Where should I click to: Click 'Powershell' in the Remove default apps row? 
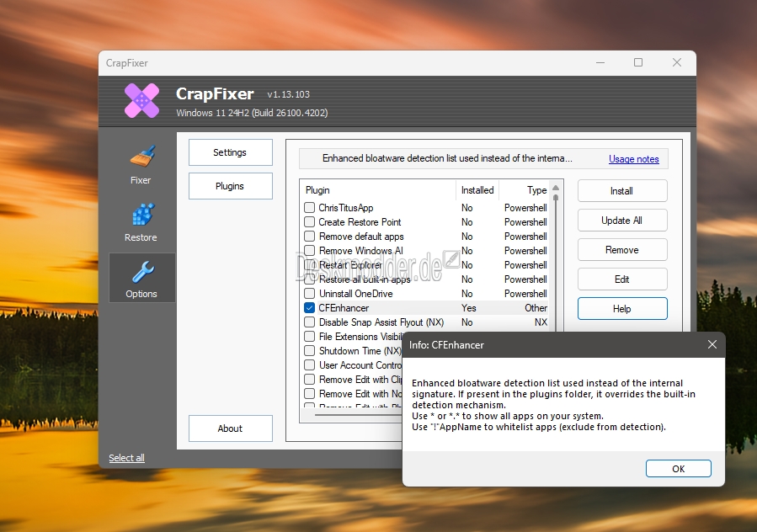point(525,237)
